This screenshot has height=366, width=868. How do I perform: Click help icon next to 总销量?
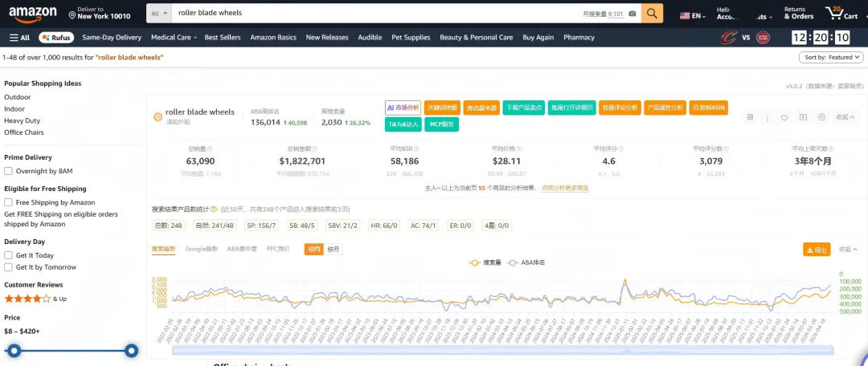(210, 149)
